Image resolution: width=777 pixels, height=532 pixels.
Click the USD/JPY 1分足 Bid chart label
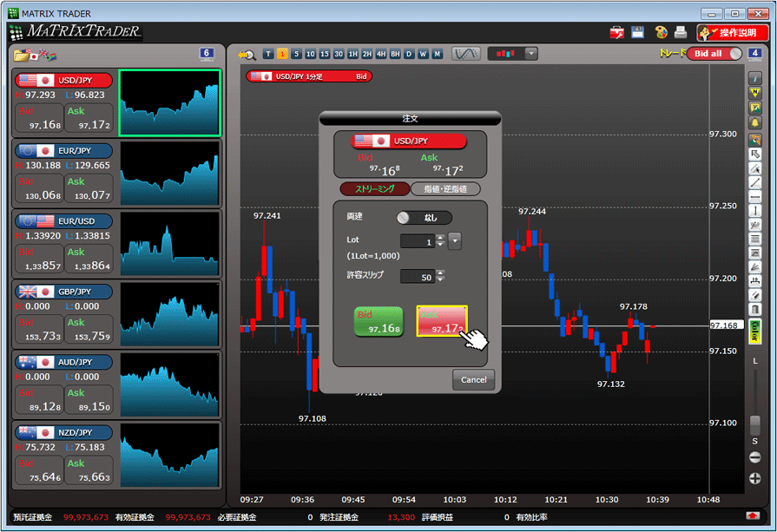pos(309,76)
